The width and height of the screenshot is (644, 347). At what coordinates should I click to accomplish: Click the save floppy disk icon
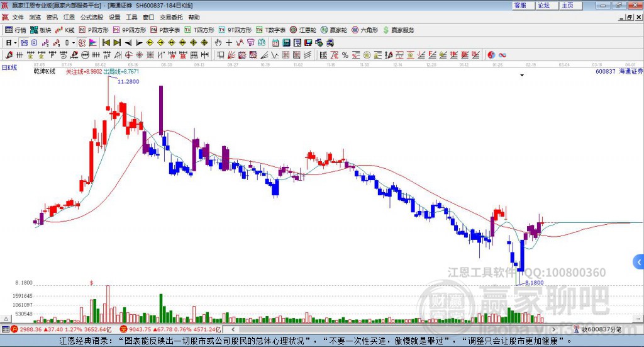pyautogui.click(x=308, y=43)
